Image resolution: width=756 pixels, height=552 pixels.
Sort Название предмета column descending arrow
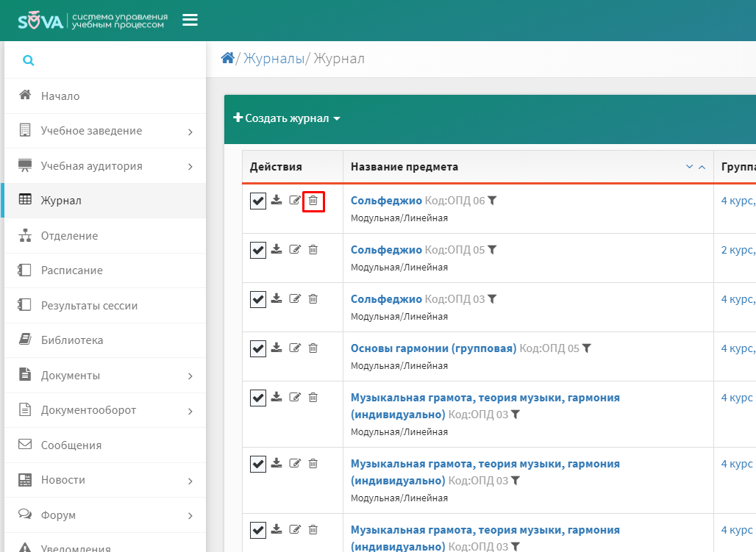[690, 167]
